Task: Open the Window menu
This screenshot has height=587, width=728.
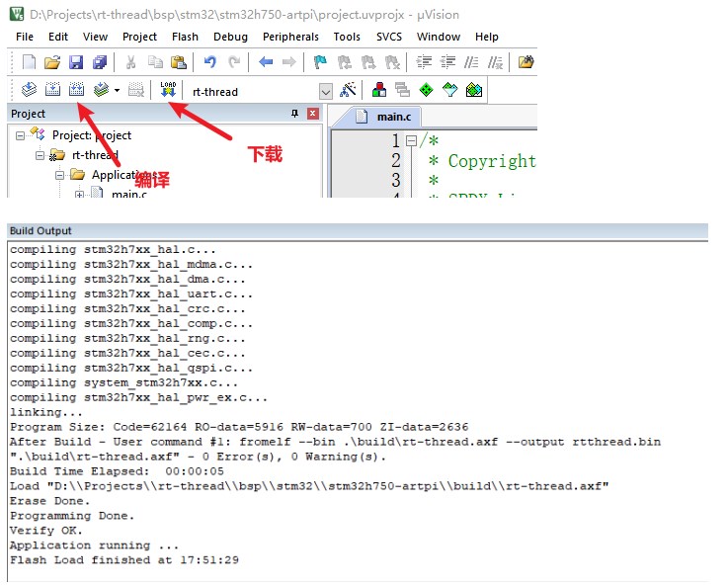Action: (x=439, y=37)
